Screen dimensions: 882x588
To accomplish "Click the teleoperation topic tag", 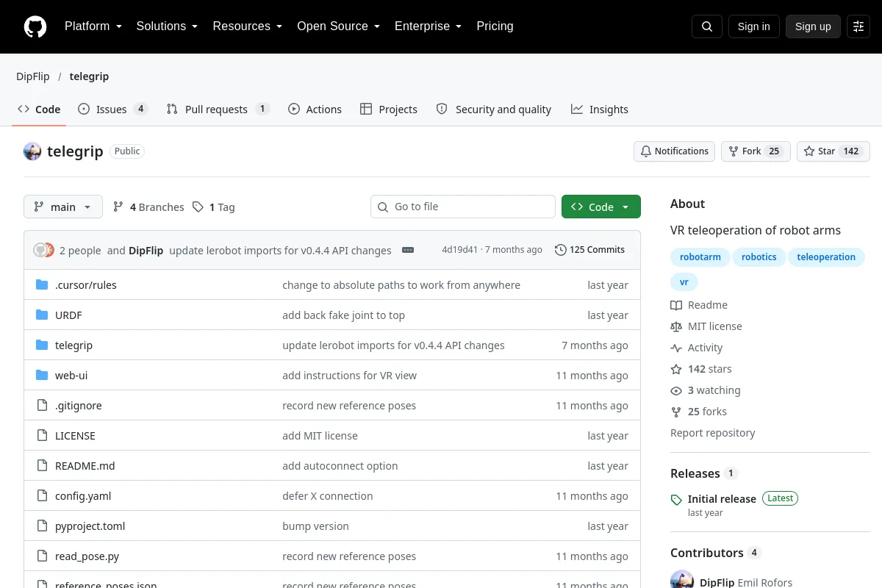I will tap(826, 257).
